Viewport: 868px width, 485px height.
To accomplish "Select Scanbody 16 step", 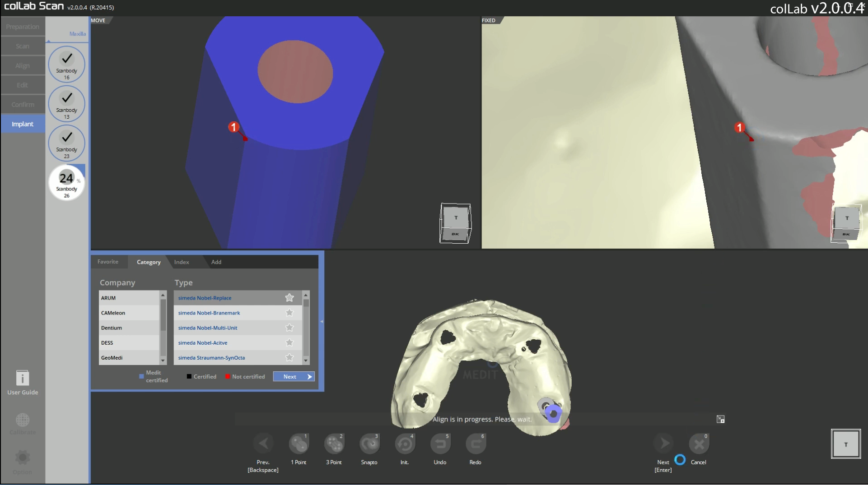I will pyautogui.click(x=66, y=64).
